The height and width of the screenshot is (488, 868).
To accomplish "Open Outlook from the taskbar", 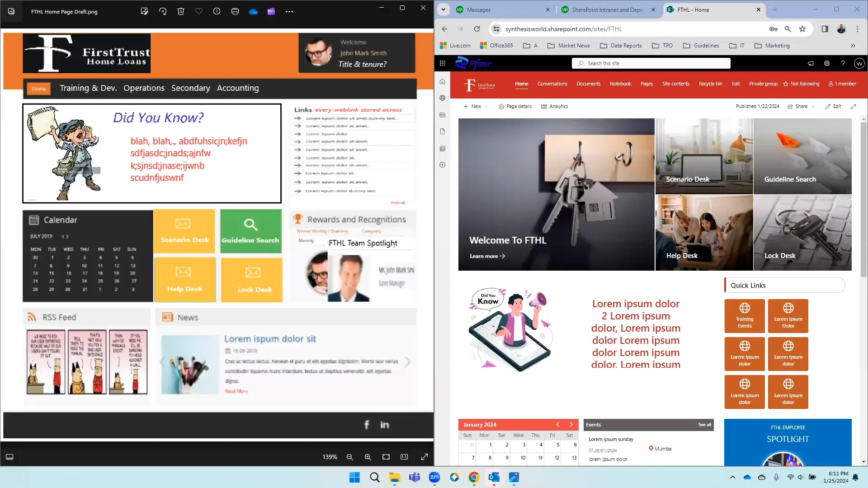I will 494,477.
